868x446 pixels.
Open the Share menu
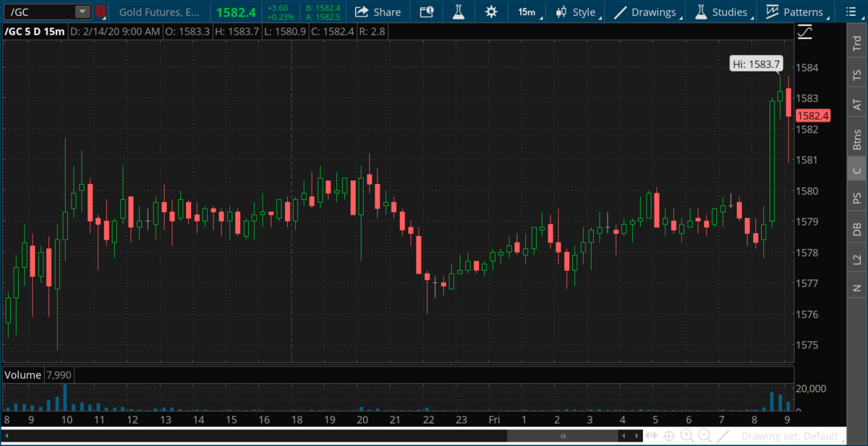[x=378, y=12]
